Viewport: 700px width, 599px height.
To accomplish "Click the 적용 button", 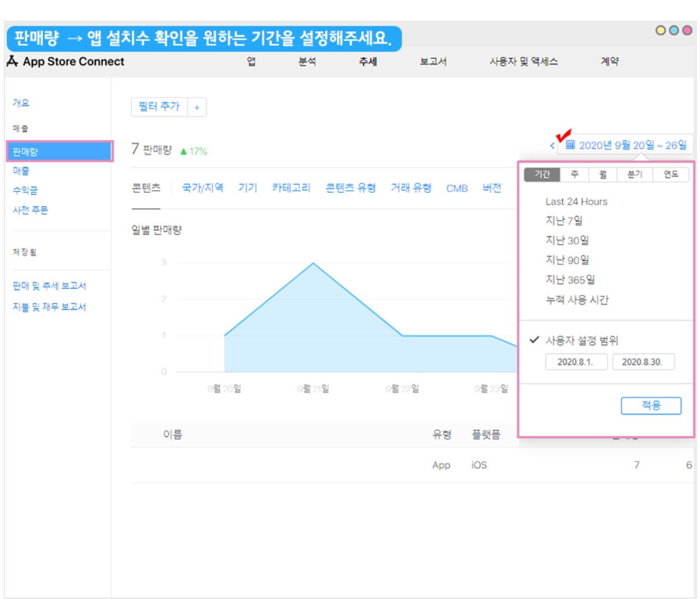I will pos(651,406).
